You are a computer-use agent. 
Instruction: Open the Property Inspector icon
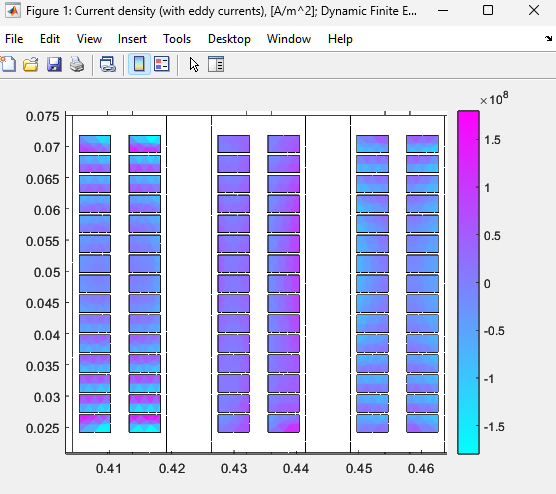coord(216,65)
